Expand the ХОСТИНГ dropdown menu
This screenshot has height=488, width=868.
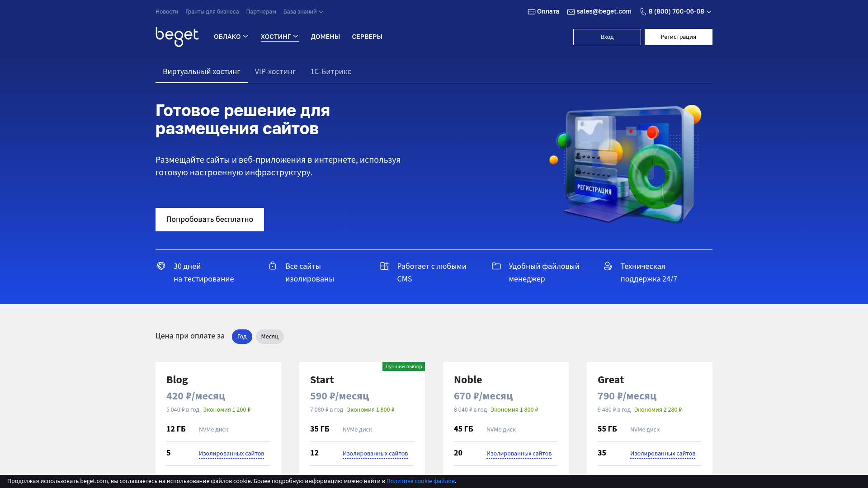coord(279,37)
